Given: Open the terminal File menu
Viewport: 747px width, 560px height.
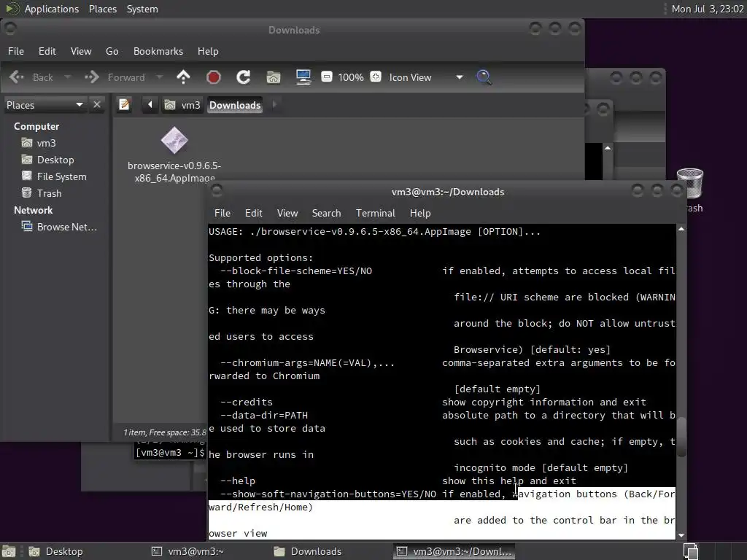Looking at the screenshot, I should pos(222,213).
